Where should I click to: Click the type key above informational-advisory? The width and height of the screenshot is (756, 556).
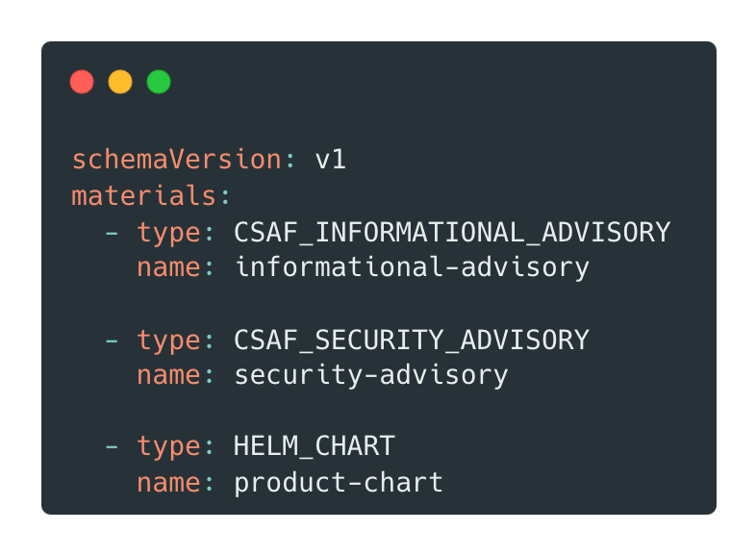coord(169,232)
